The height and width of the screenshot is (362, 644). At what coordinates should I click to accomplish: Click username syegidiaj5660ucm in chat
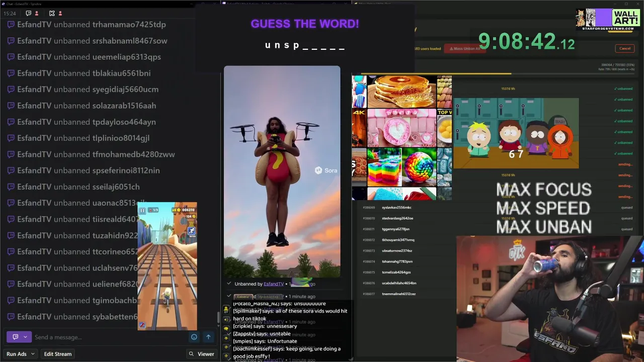pos(125,89)
